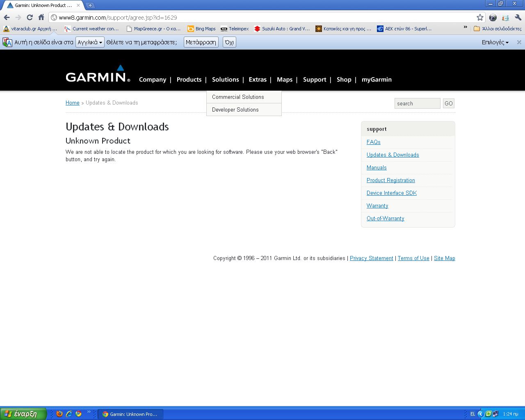Image resolution: width=525 pixels, height=420 pixels.
Task: Click the translate button in translate bar
Action: coord(201,42)
